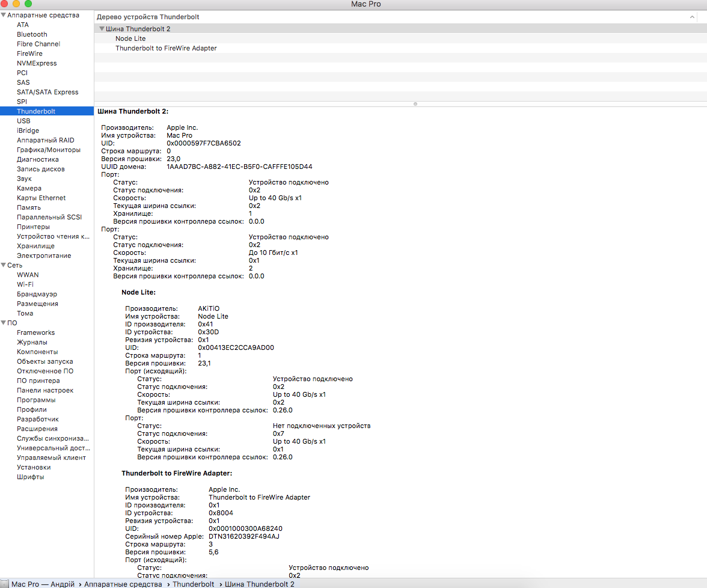Collapse the ПО sidebar section
Viewport: 707px width, 588px height.
tap(4, 323)
